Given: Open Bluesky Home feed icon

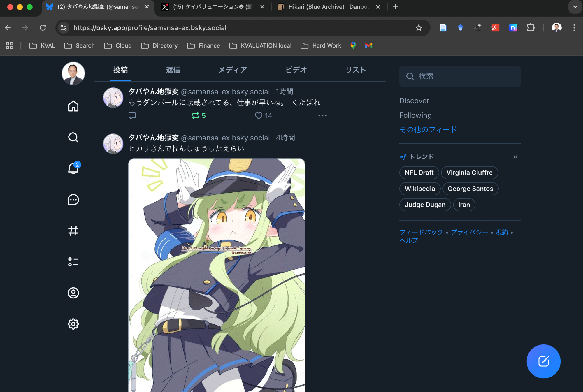Looking at the screenshot, I should (73, 106).
